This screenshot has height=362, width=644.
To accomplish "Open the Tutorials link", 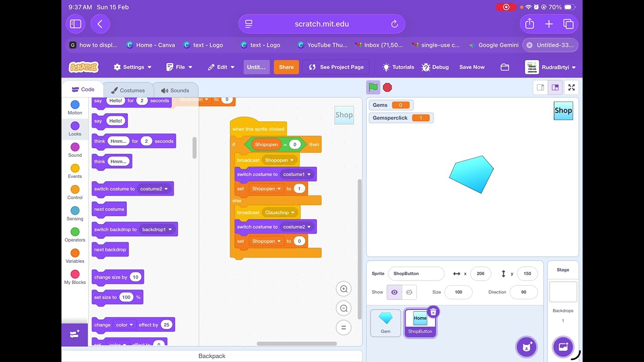I will point(398,67).
